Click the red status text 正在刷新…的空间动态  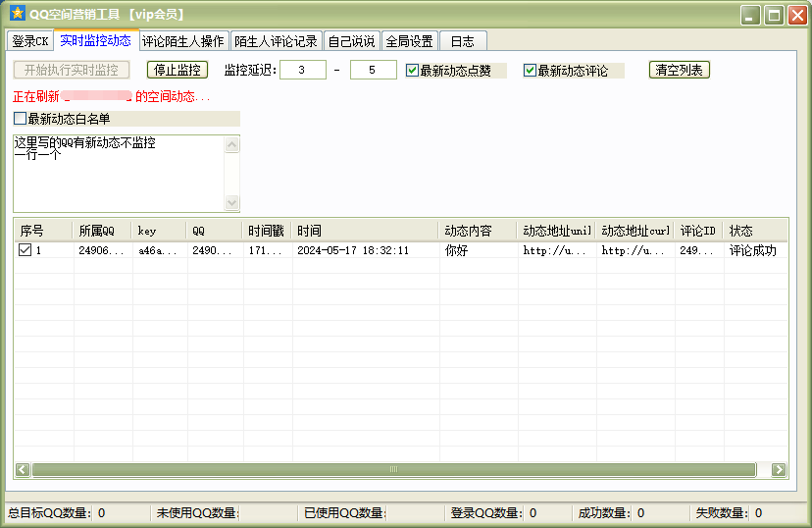point(112,96)
